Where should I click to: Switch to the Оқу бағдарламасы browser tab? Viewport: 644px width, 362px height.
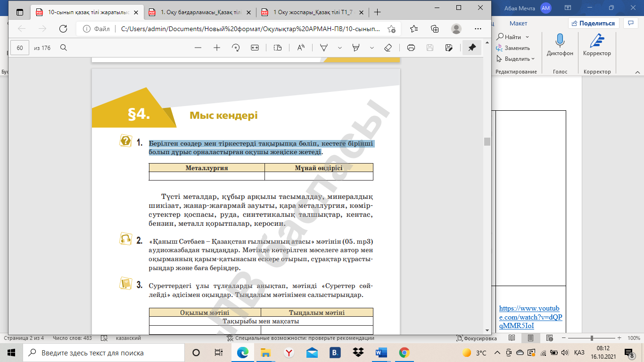coord(203,13)
